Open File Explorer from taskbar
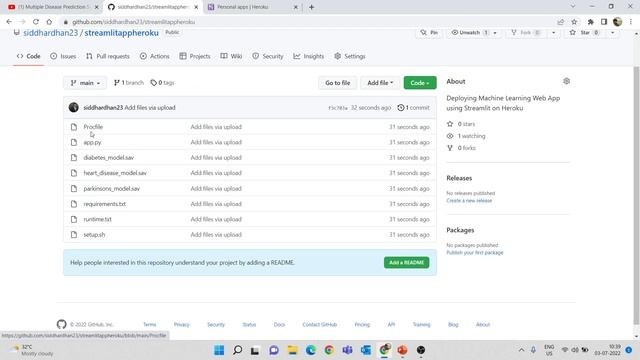The width and height of the screenshot is (640, 360). click(x=293, y=350)
